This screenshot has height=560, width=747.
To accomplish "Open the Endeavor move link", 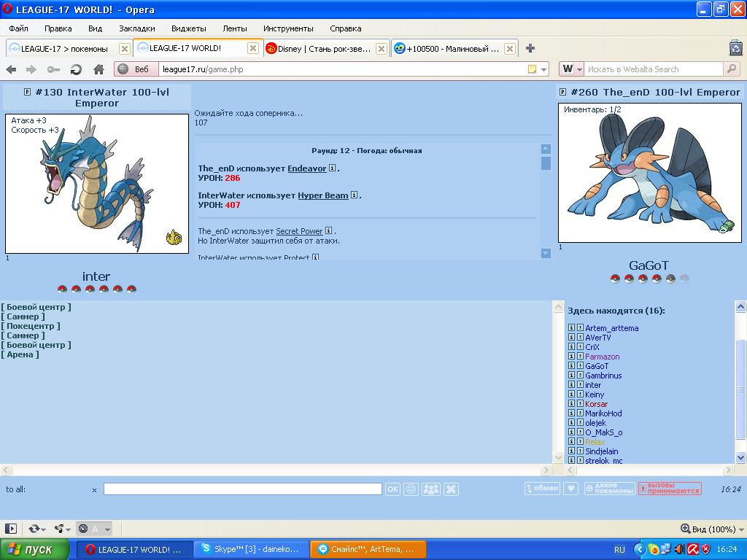I will coord(307,168).
